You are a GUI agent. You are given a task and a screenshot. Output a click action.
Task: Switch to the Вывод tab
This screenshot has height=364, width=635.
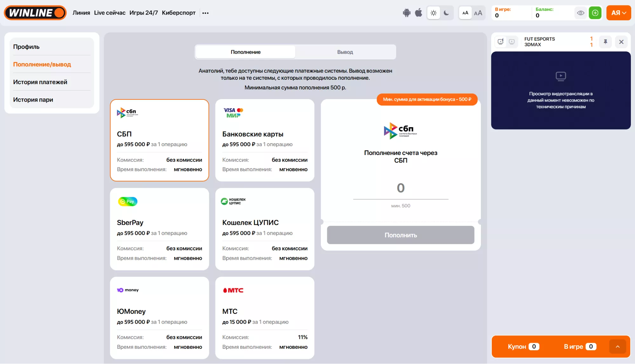[345, 52]
